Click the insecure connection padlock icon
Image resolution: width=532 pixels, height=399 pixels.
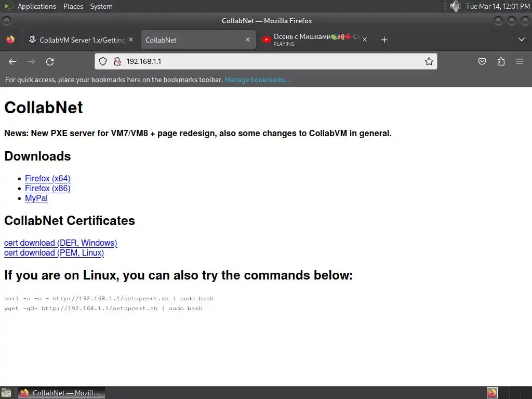[117, 61]
